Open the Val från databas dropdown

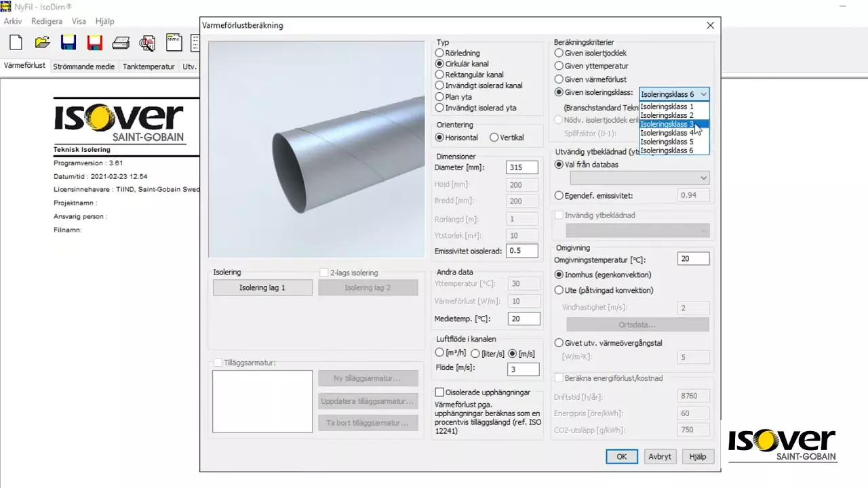pyautogui.click(x=639, y=178)
